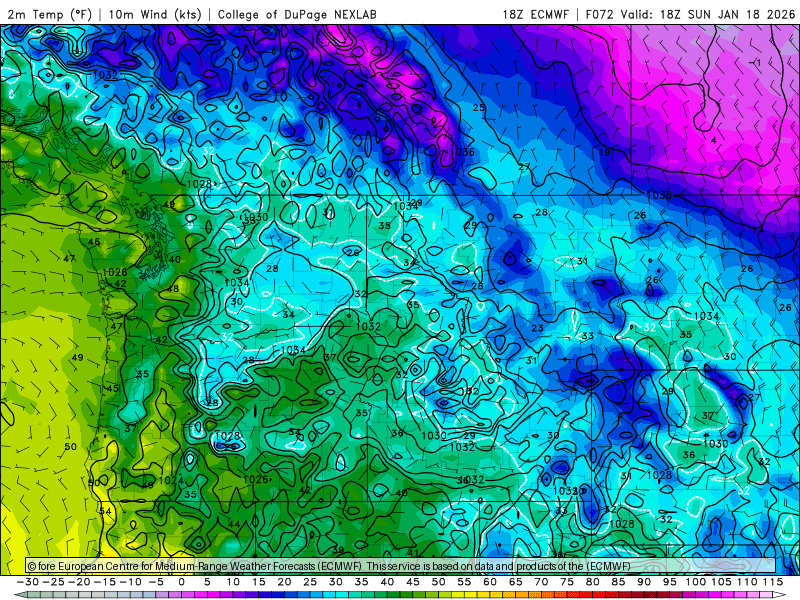Click the 5 label on color scale
The image size is (800, 600).
pos(207,582)
